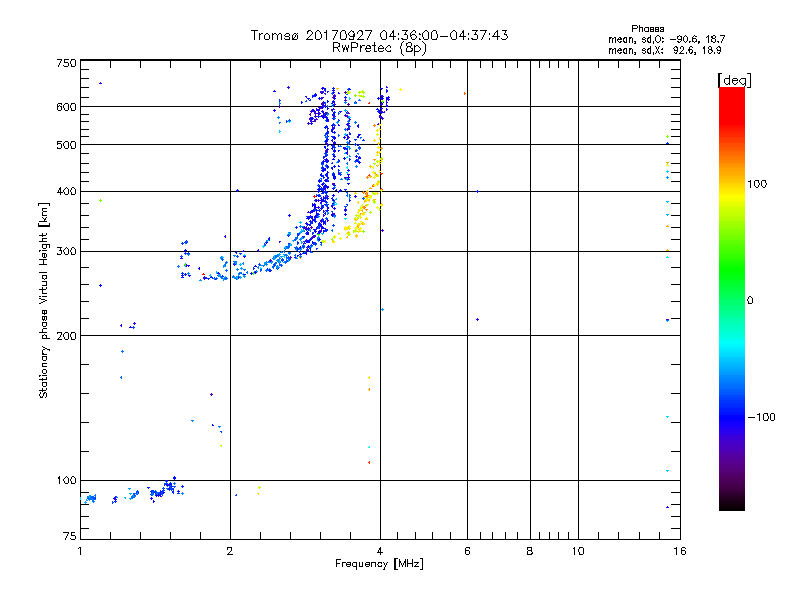Viewport: 800px width, 600px height.
Task: Click the y-axis tick label "75"
Action: (70, 536)
